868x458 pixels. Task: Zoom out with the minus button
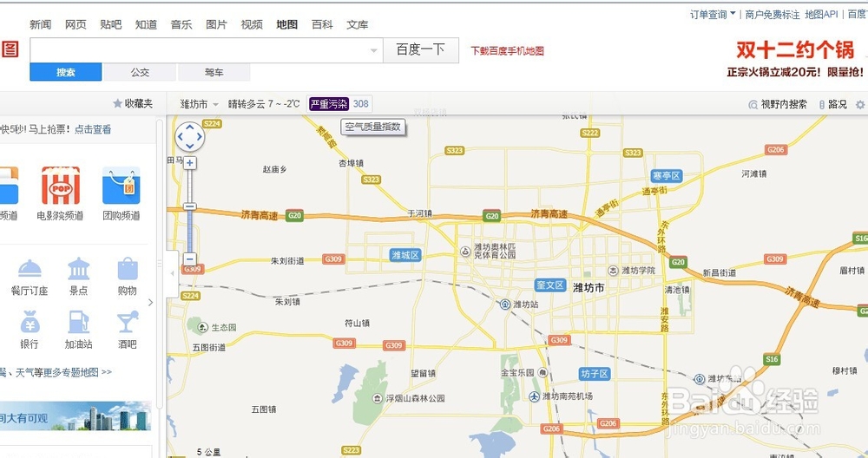point(190,258)
